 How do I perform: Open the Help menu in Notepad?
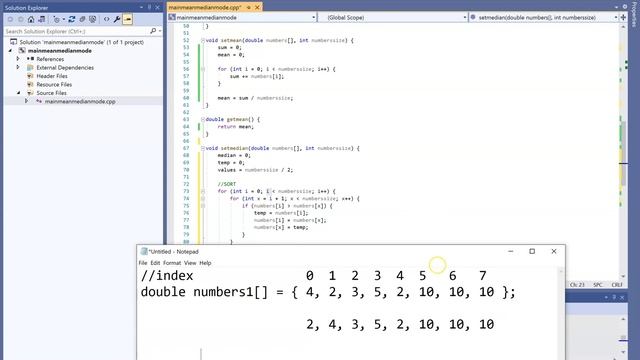pyautogui.click(x=205, y=263)
